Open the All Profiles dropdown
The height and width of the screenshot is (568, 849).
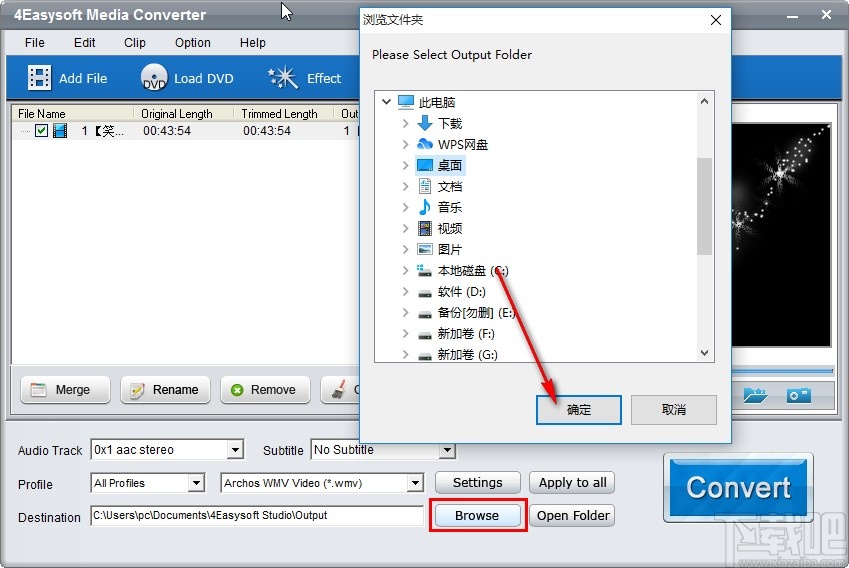pyautogui.click(x=197, y=482)
